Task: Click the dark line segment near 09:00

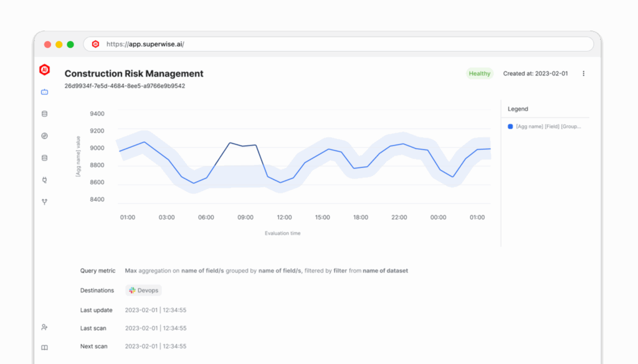Action: pos(243,146)
